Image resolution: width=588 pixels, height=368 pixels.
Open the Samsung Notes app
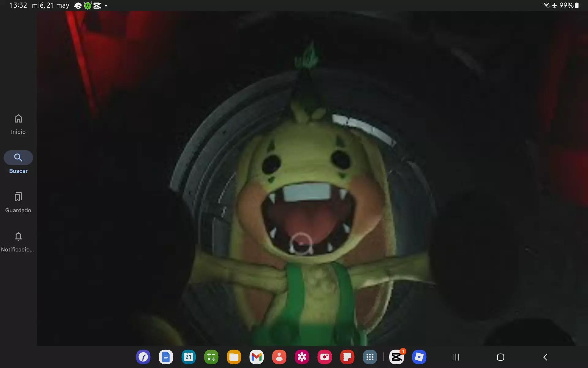(347, 357)
